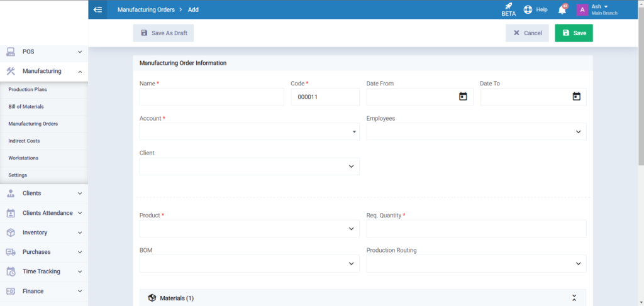Open the Employees dropdown
This screenshot has width=644, height=306.
pos(477,132)
